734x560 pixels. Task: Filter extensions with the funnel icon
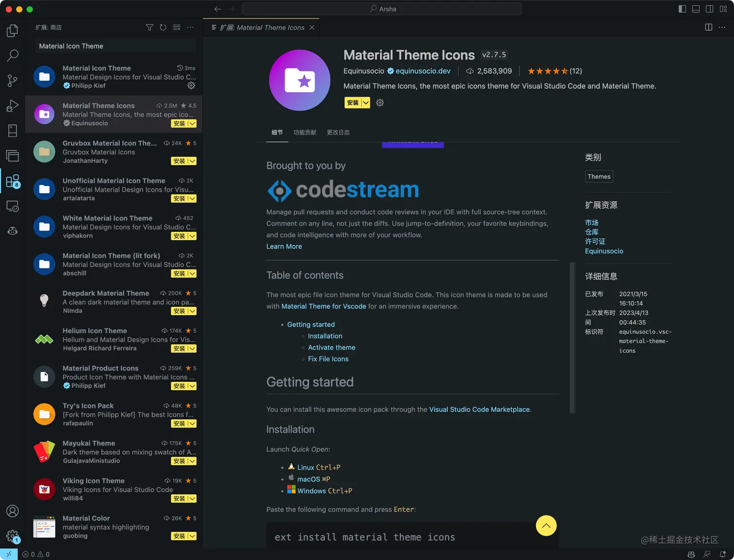click(150, 28)
